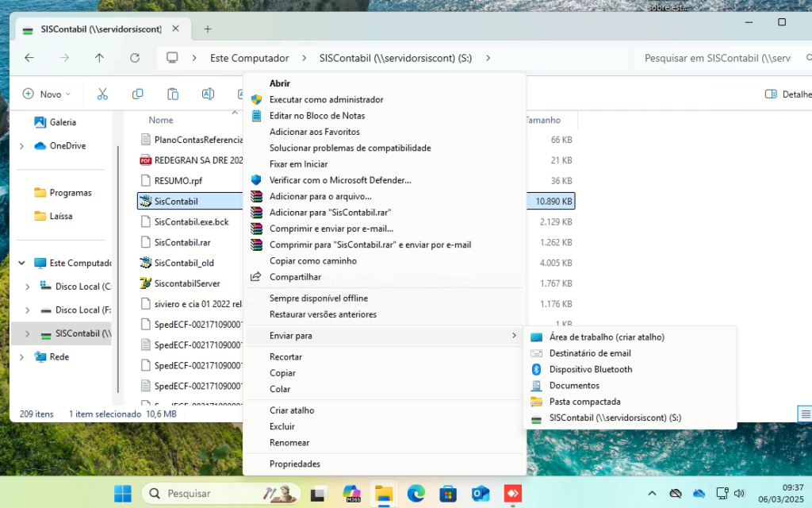Sort files by Nome column header
This screenshot has height=508, width=812.
[161, 120]
